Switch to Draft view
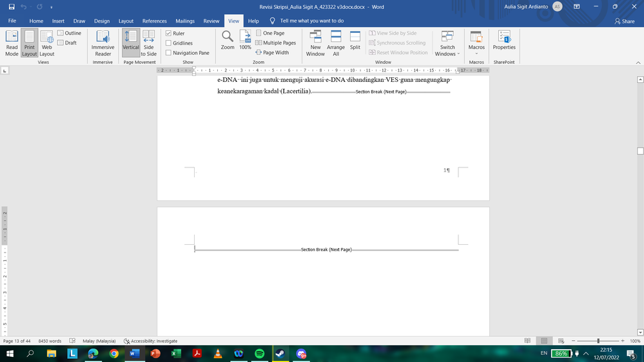 tap(67, 43)
